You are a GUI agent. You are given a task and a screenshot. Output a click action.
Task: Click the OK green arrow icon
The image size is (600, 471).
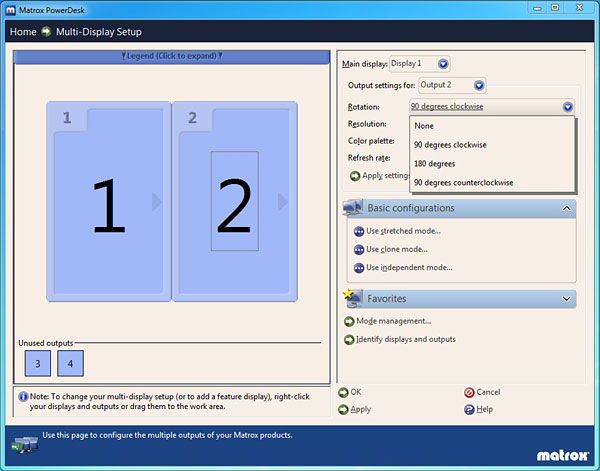343,393
